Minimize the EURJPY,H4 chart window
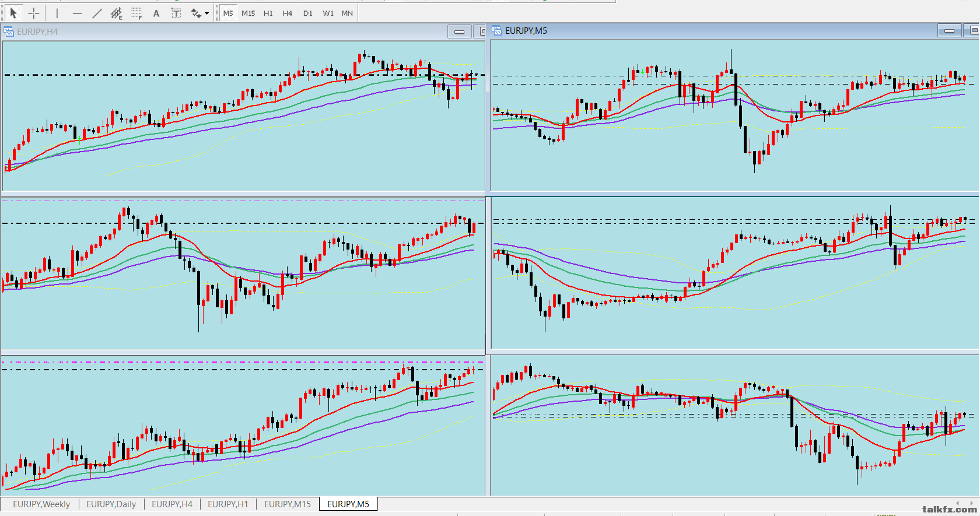 click(x=460, y=32)
